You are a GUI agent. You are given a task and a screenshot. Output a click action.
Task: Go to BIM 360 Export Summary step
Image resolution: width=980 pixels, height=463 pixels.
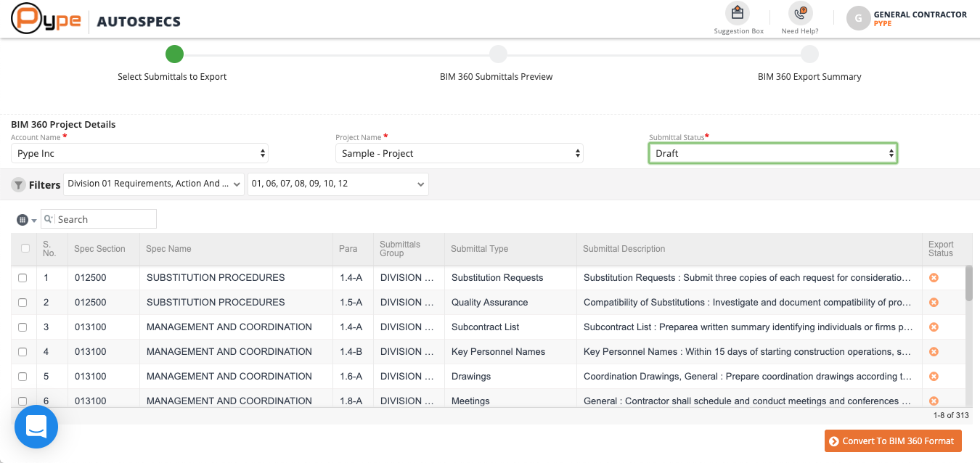(x=809, y=54)
